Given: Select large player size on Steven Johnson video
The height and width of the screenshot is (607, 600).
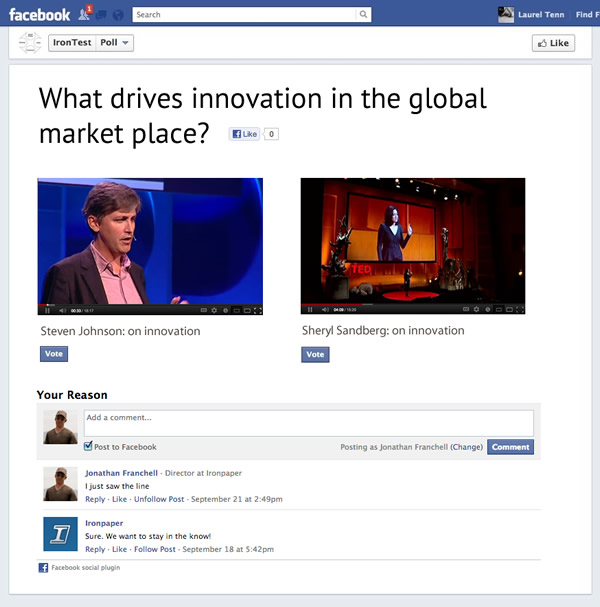Looking at the screenshot, I should 247,310.
